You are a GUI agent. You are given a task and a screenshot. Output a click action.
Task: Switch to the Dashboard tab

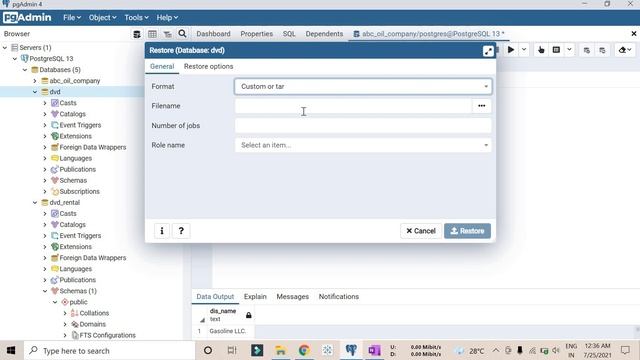click(x=213, y=34)
